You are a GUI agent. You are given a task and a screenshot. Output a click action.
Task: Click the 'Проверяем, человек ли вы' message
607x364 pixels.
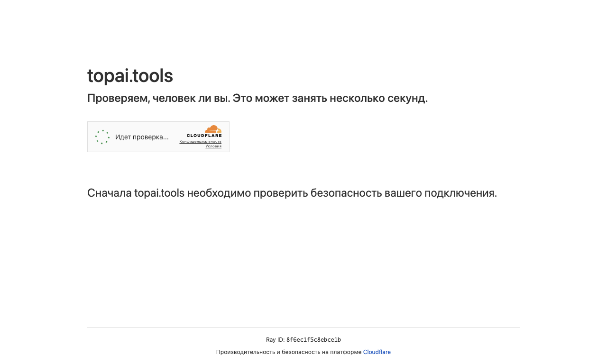258,98
